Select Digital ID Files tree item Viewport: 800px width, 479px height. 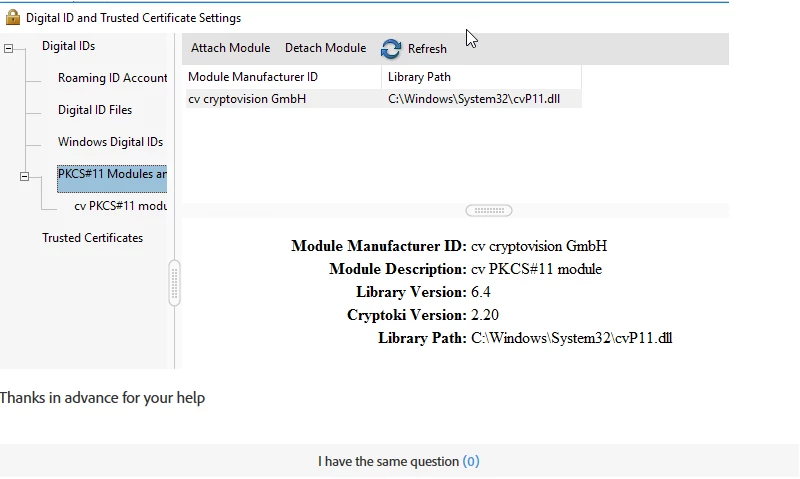(x=95, y=110)
